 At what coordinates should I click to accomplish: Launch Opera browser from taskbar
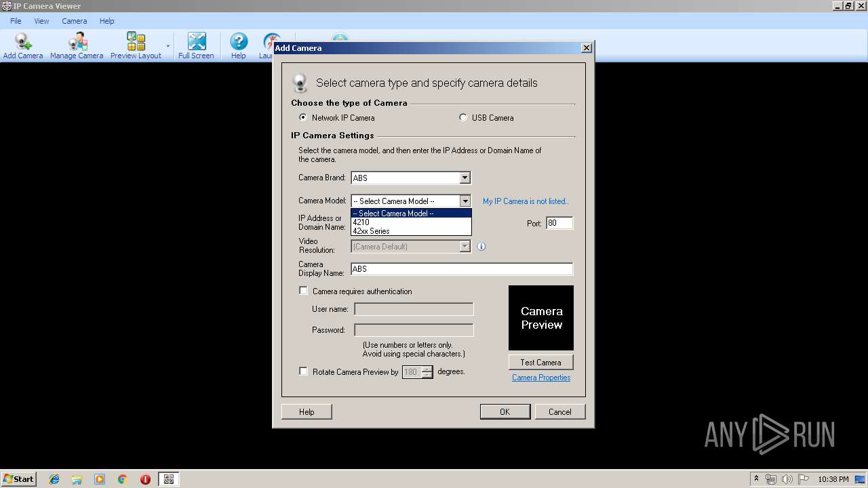[145, 479]
